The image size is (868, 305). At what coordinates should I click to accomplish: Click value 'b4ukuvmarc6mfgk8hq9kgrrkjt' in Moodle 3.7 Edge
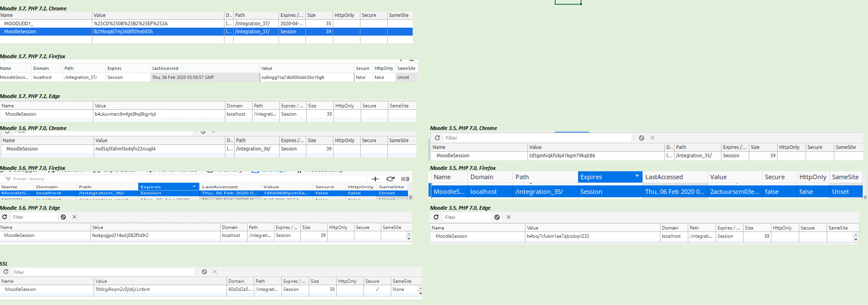point(125,114)
